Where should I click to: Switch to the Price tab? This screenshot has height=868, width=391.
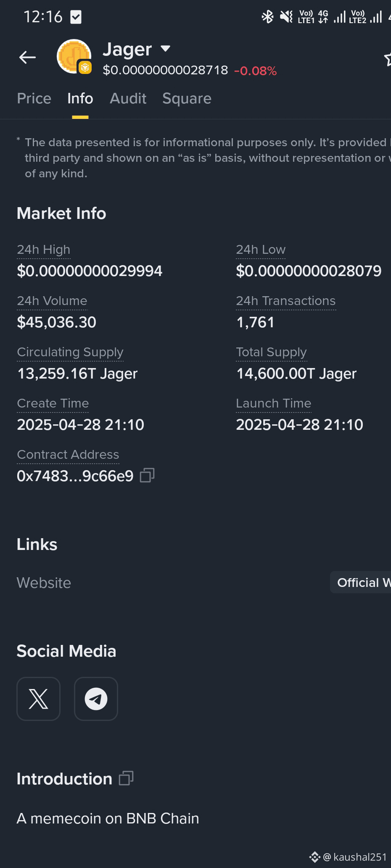(34, 98)
